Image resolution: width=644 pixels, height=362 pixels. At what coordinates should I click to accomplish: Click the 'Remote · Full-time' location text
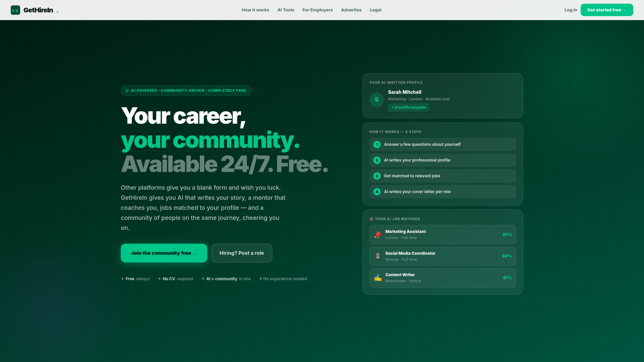click(401, 260)
